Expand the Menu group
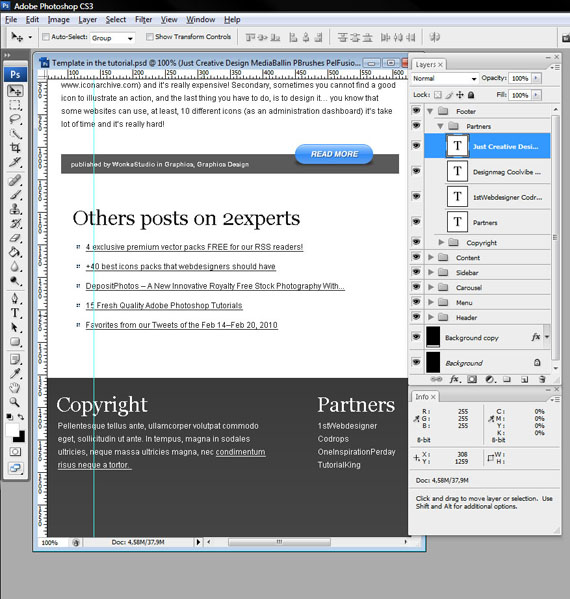The width and height of the screenshot is (570, 599). pyautogui.click(x=431, y=302)
